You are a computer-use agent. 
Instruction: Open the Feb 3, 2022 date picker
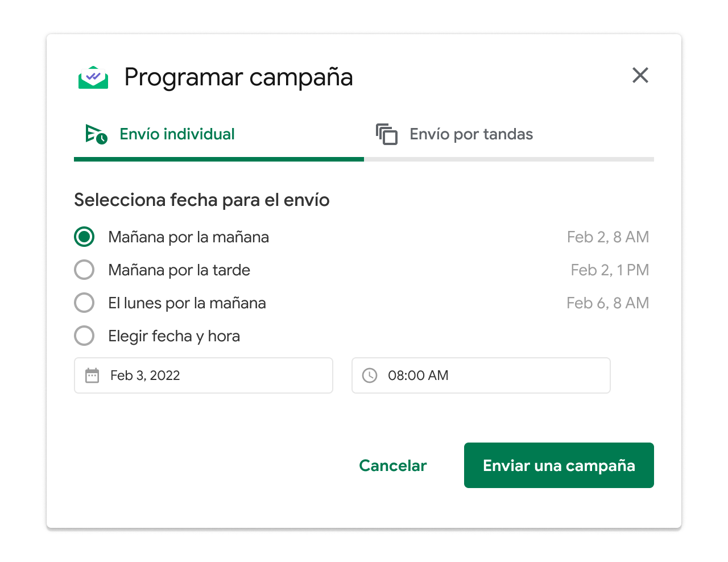203,375
